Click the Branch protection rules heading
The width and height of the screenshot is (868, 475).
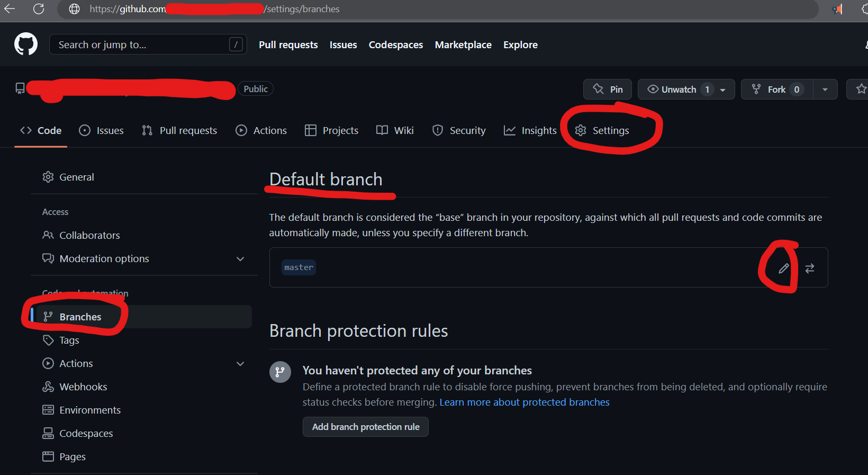tap(359, 331)
